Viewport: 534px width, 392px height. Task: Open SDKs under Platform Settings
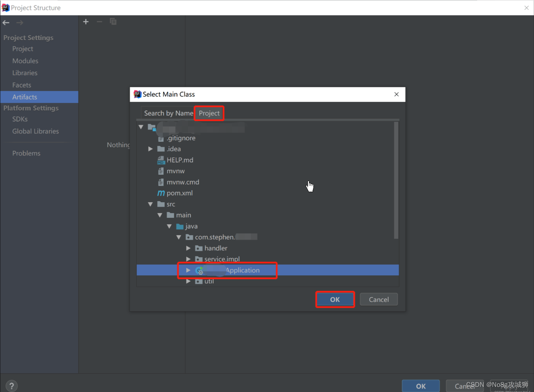tap(20, 119)
